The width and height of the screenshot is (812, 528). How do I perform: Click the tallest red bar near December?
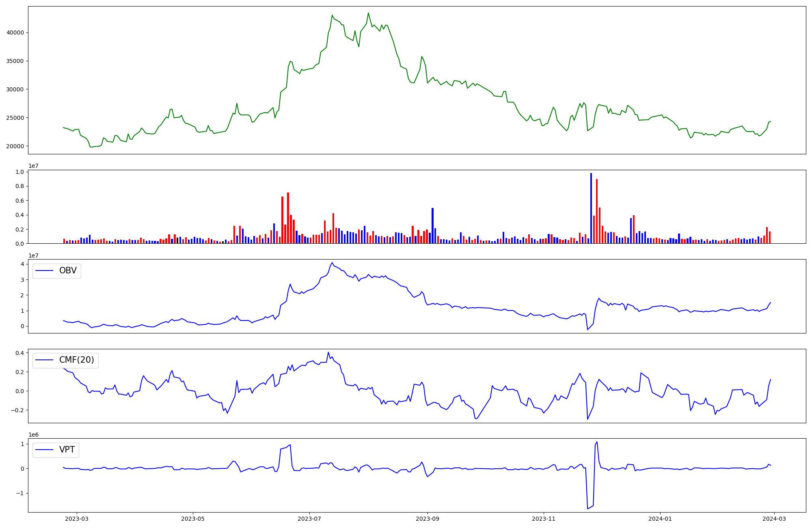(x=597, y=211)
